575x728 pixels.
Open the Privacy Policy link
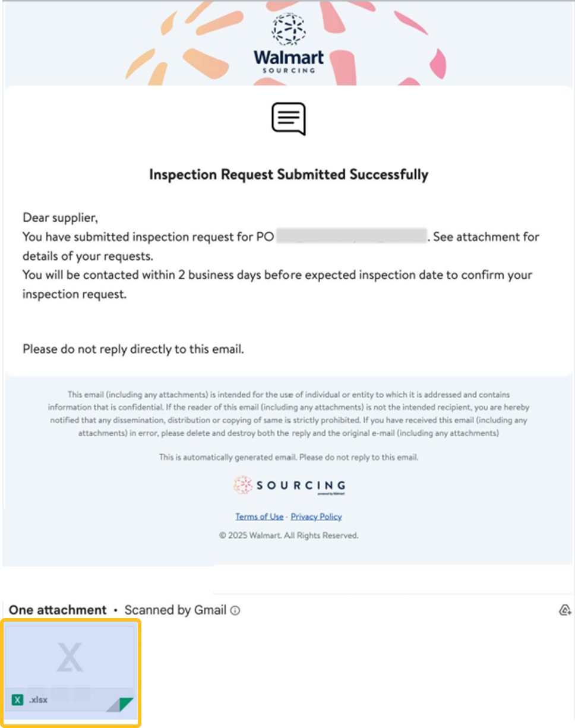[316, 516]
